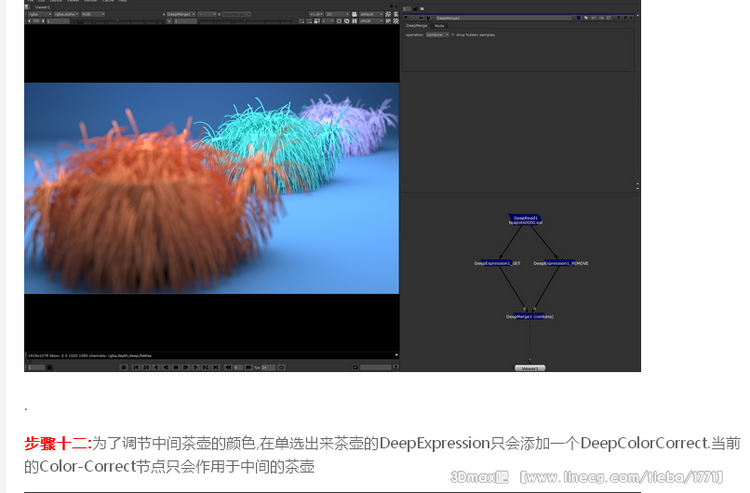
Task: Click the pause viewer updates icon
Action: tap(354, 21)
